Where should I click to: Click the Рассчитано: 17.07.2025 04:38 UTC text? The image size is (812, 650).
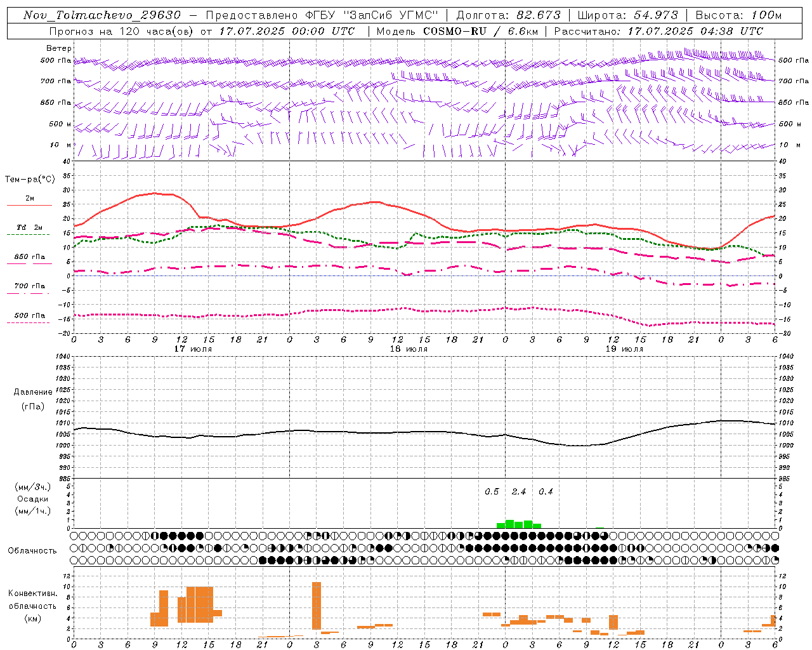tap(658, 31)
